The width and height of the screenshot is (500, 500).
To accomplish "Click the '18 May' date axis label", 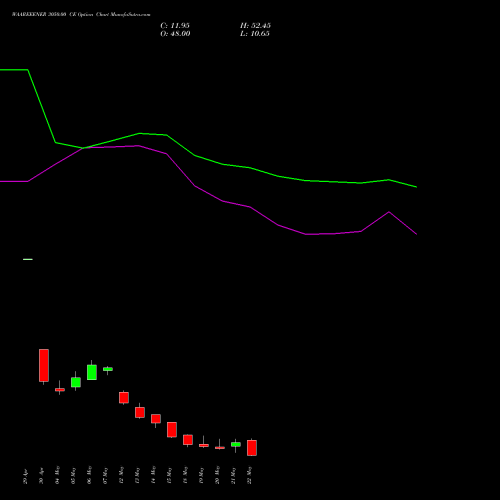I will (x=186, y=475).
